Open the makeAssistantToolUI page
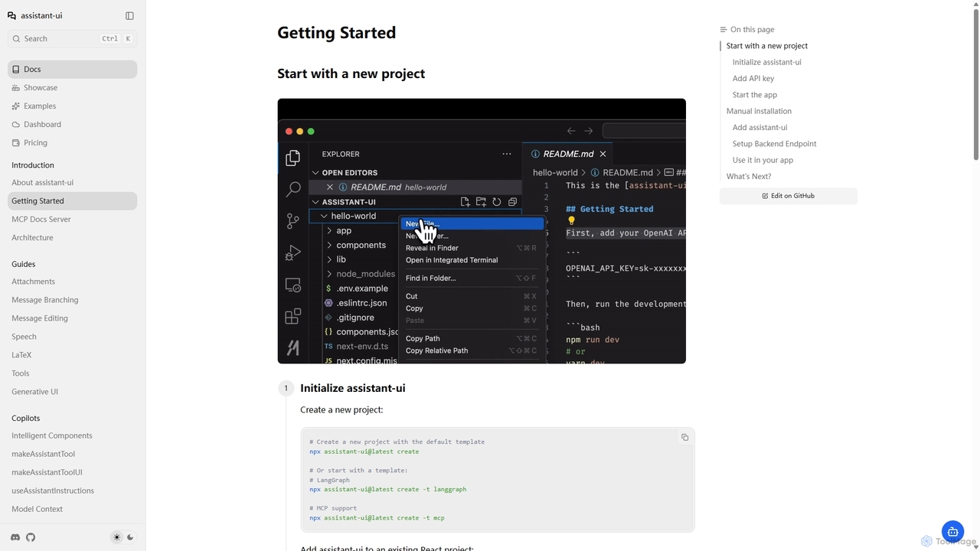Viewport: 980px width, 551px height. (72, 472)
